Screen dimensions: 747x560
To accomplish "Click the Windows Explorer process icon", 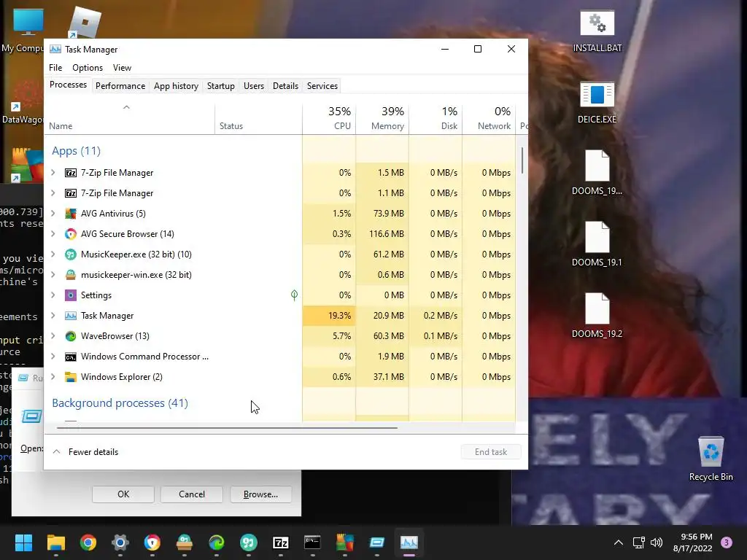I will [71, 377].
